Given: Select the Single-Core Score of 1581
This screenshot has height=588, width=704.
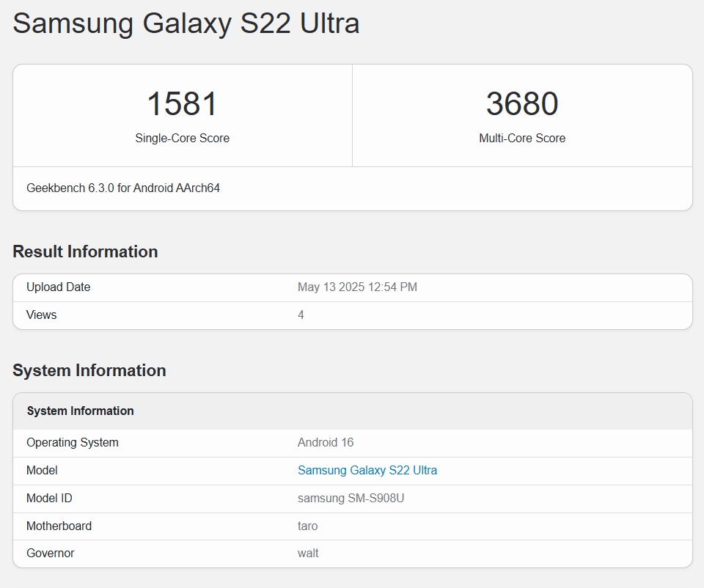Looking at the screenshot, I should [x=182, y=104].
